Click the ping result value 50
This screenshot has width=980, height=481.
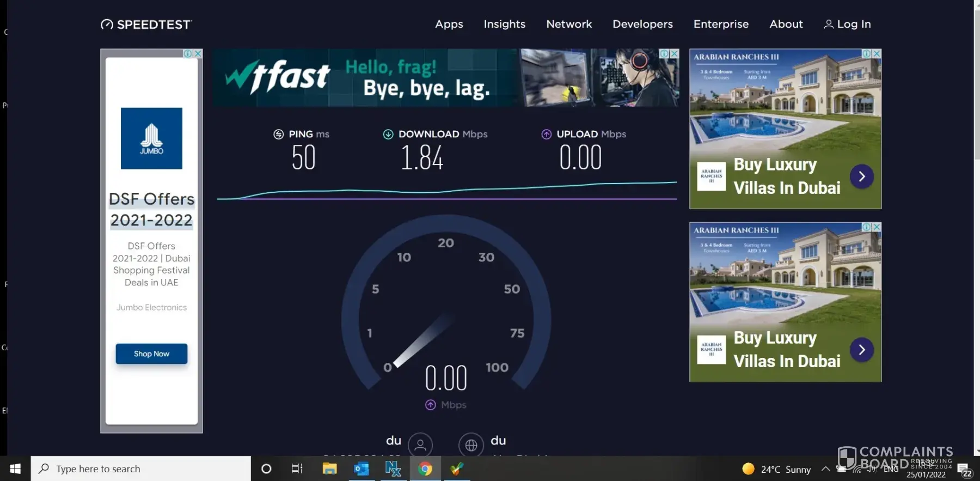pos(303,158)
